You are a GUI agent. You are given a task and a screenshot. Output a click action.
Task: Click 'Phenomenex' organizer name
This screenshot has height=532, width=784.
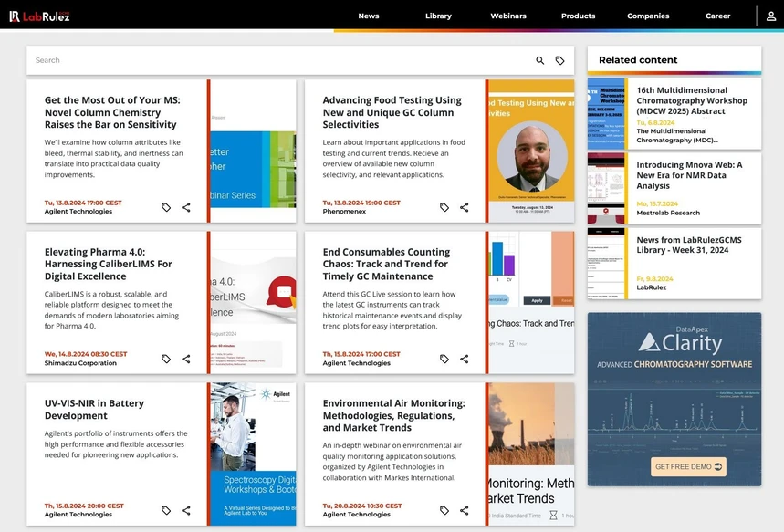pos(344,212)
